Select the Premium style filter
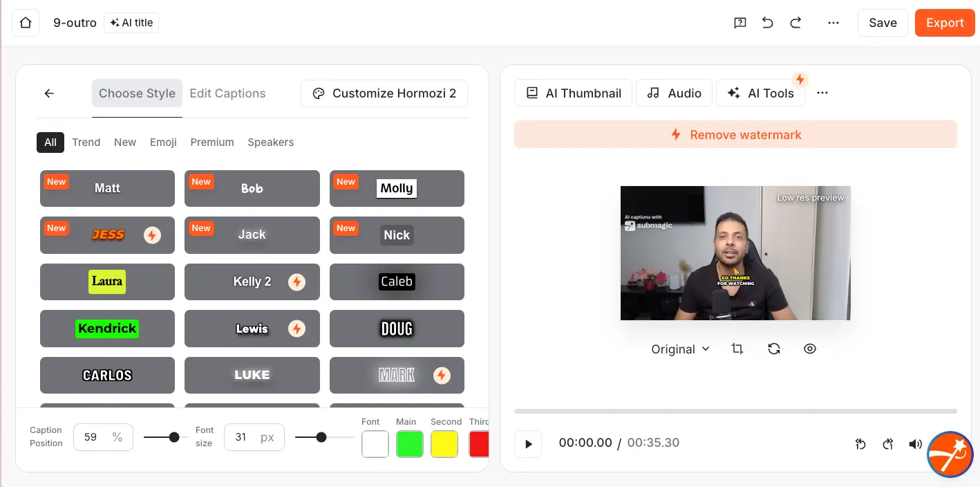The image size is (980, 487). (211, 143)
